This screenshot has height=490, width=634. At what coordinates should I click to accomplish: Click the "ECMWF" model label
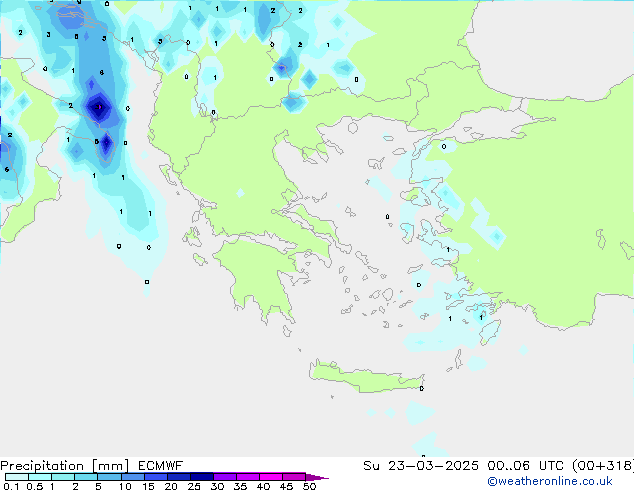click(x=160, y=466)
